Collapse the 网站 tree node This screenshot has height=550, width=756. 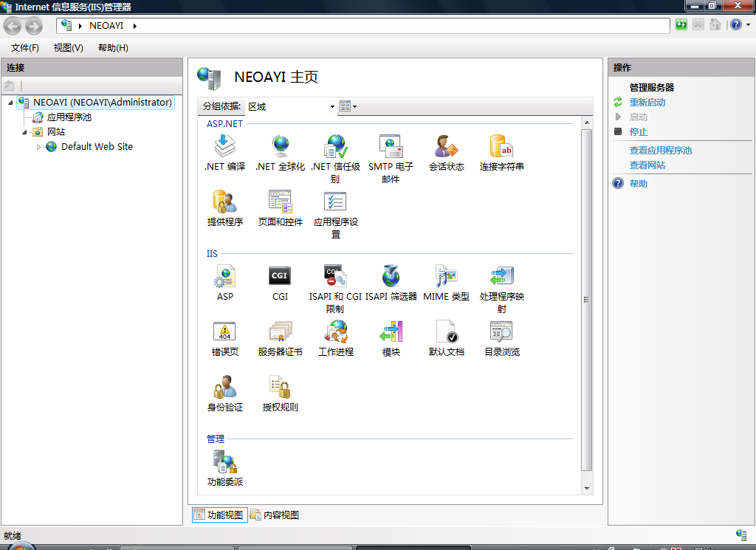24,132
